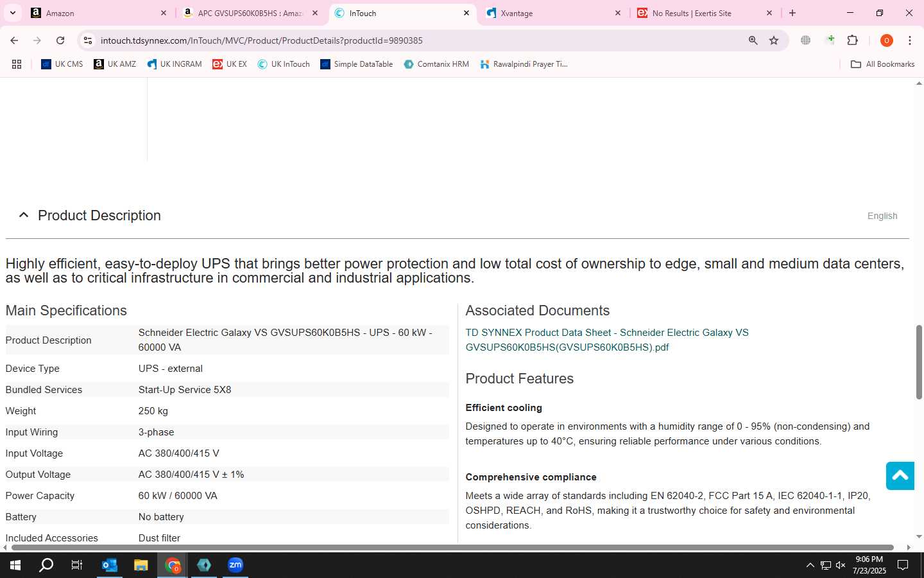Open the Windows Start menu
Viewport: 924px width, 578px height.
[15, 565]
